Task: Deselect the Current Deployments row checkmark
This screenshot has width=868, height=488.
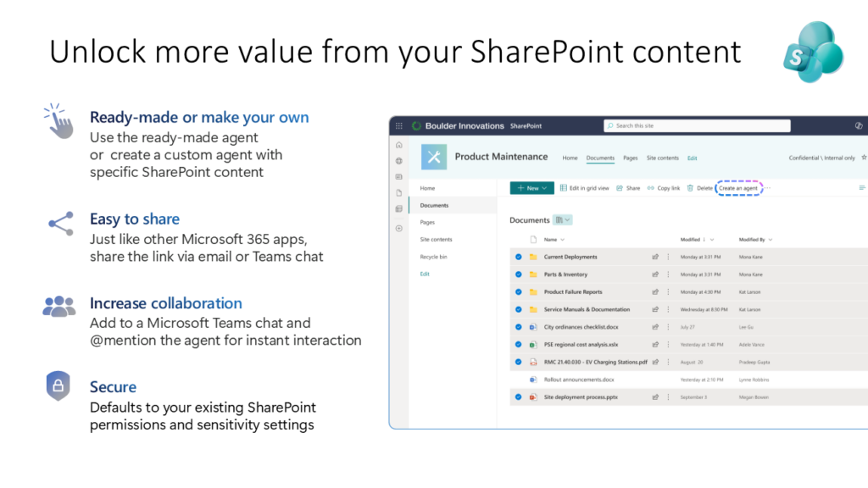Action: click(518, 257)
